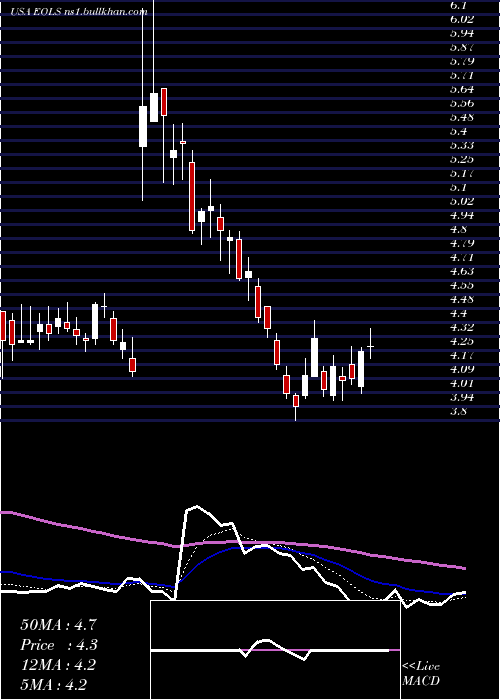
Task: Click the 3.94 price axis label
Action: pos(462,397)
